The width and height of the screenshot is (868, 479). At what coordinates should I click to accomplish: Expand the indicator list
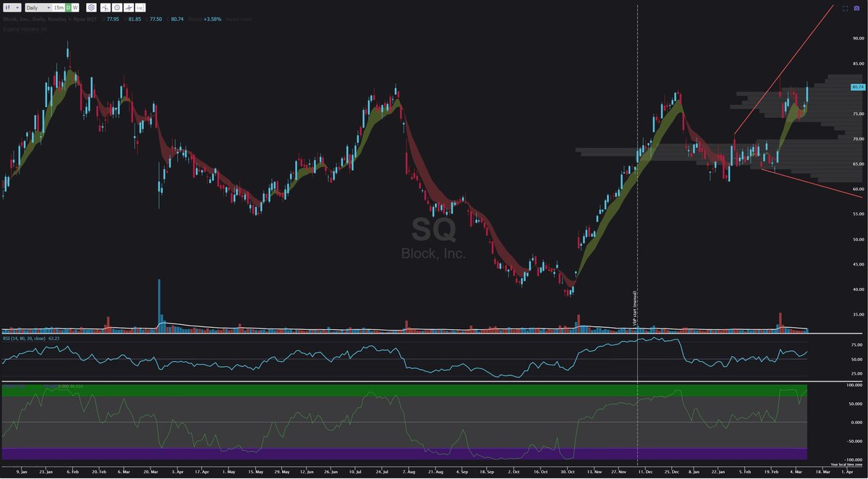click(x=25, y=29)
